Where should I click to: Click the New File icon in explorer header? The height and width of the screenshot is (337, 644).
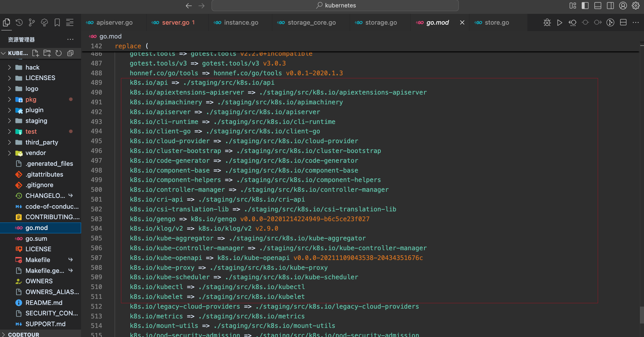pyautogui.click(x=35, y=53)
